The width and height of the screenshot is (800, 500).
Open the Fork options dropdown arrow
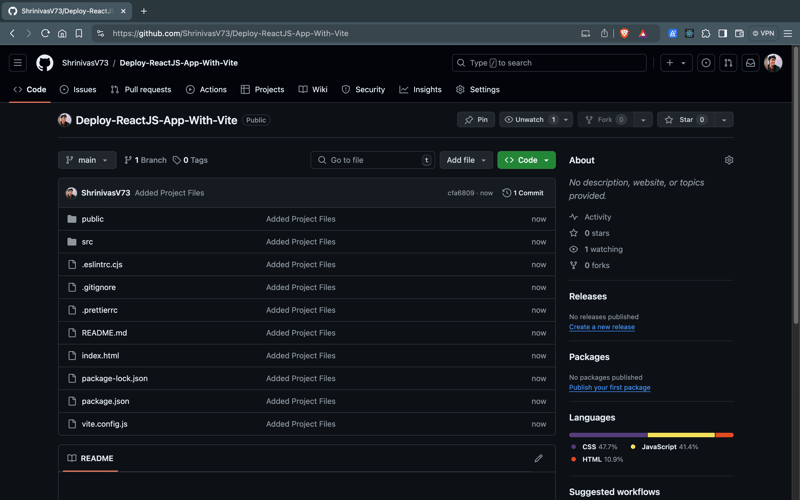click(643, 119)
